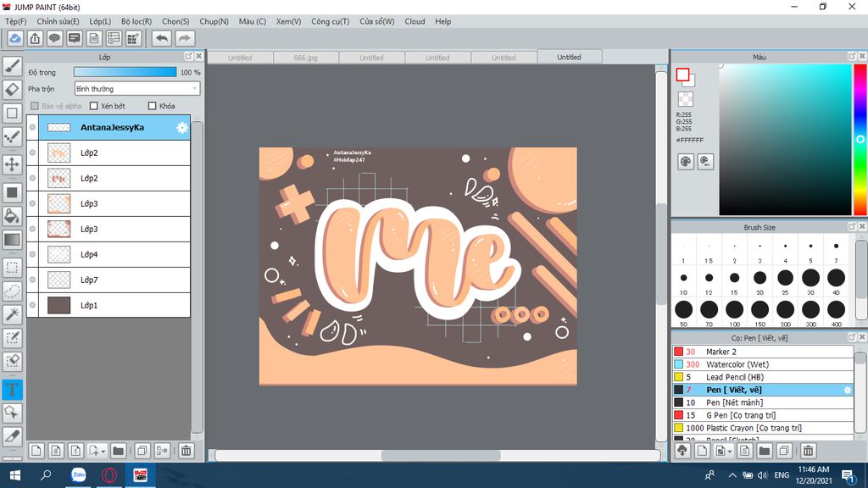Image resolution: width=868 pixels, height=488 pixels.
Task: Toggle the Xén bớt checkbox
Action: tap(93, 106)
